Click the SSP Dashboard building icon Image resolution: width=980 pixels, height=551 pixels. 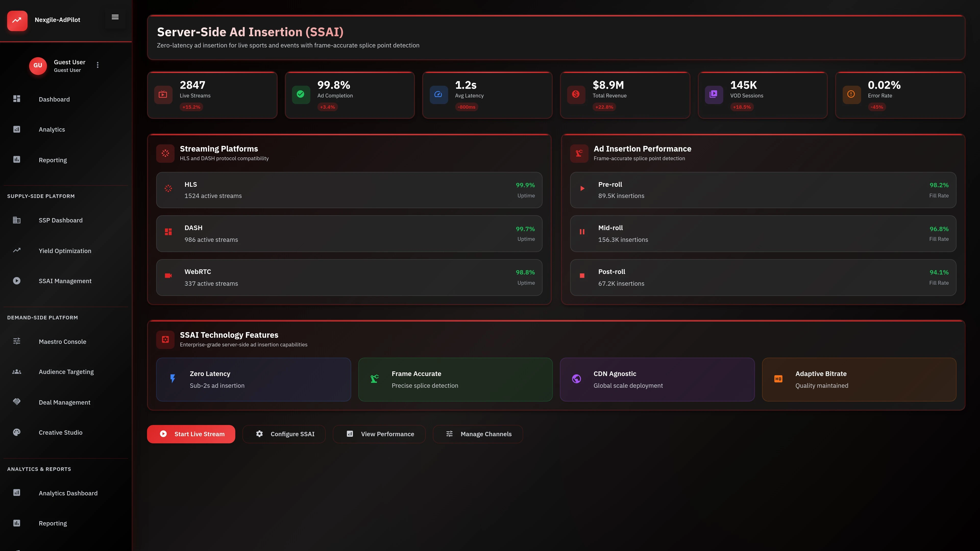[x=16, y=220]
